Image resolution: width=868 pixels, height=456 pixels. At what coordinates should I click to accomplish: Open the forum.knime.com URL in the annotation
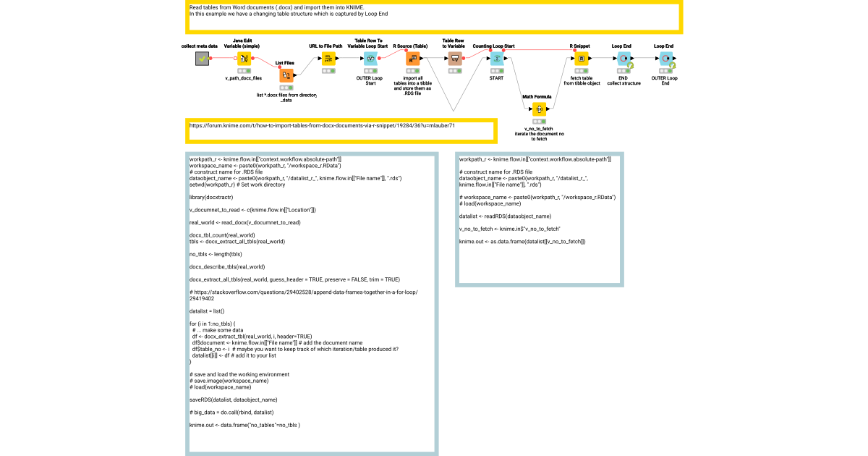coord(322,125)
